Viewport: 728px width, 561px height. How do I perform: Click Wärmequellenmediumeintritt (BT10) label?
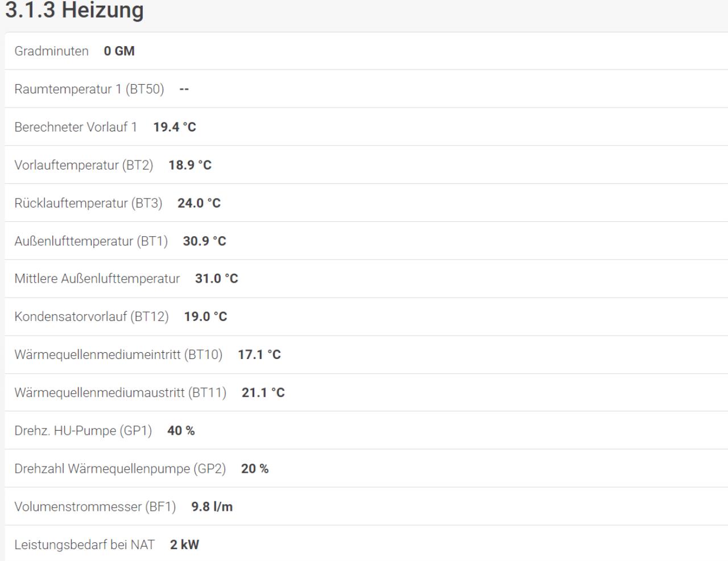118,355
